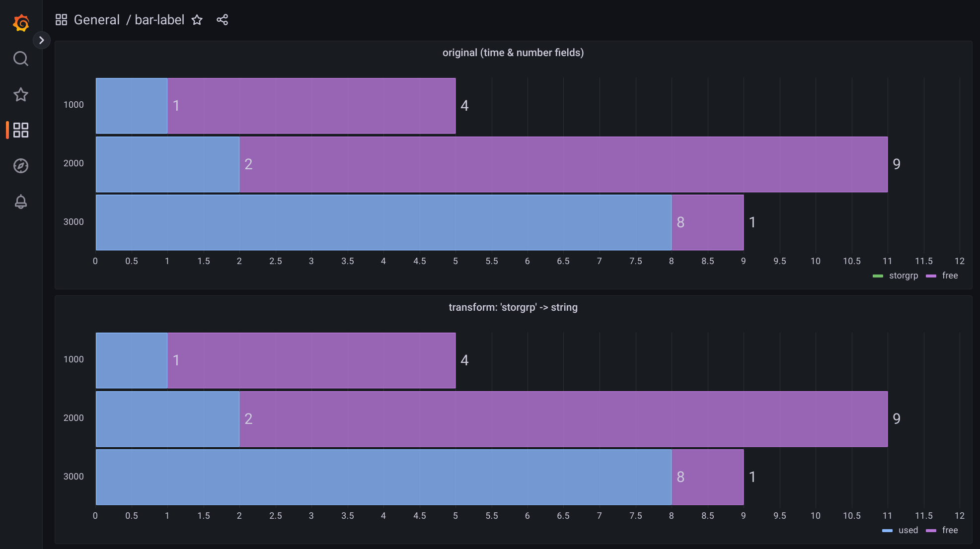This screenshot has height=549, width=980.
Task: Click the share dashboard icon
Action: [x=222, y=19]
